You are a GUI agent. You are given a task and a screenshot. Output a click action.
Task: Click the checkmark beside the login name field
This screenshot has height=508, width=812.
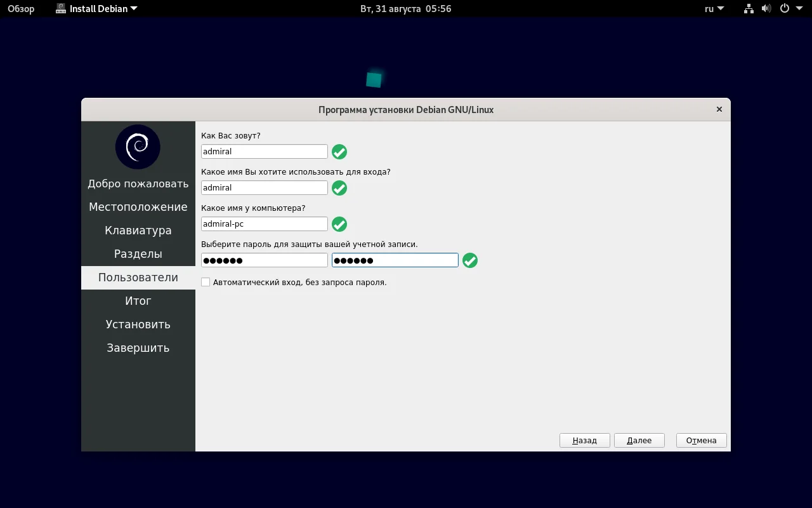[x=339, y=188]
